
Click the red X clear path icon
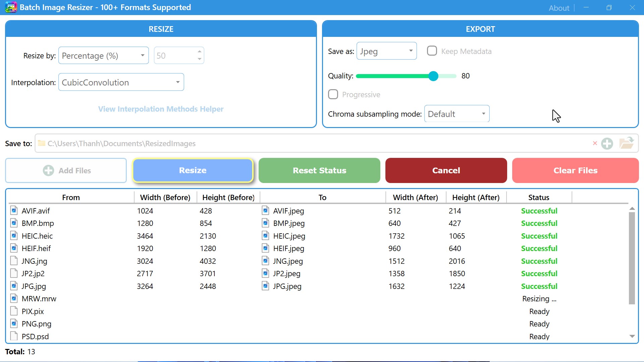[595, 143]
